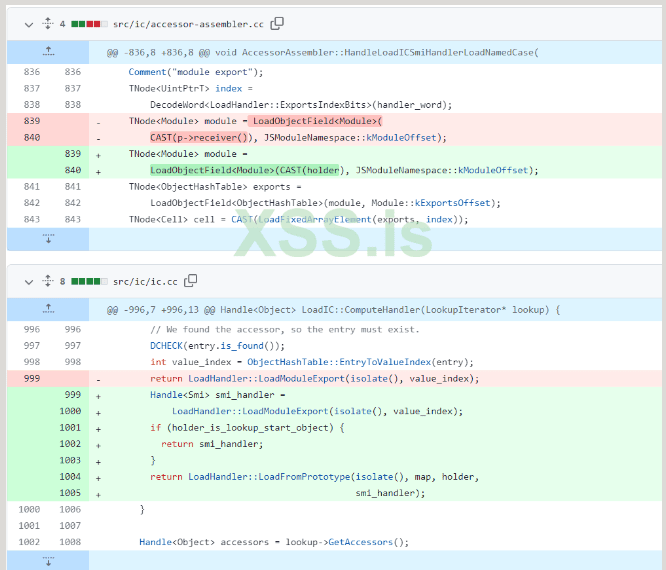This screenshot has width=666, height=570.
Task: Expand hidden lines below line 843
Action: 47,239
